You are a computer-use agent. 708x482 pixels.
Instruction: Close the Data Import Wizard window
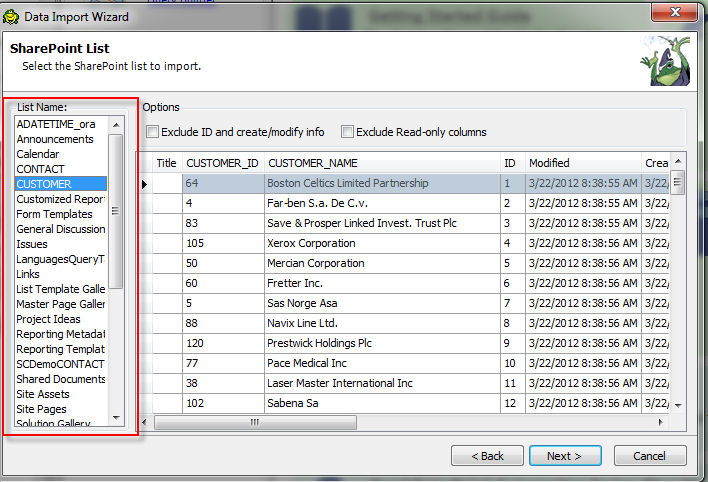click(674, 12)
